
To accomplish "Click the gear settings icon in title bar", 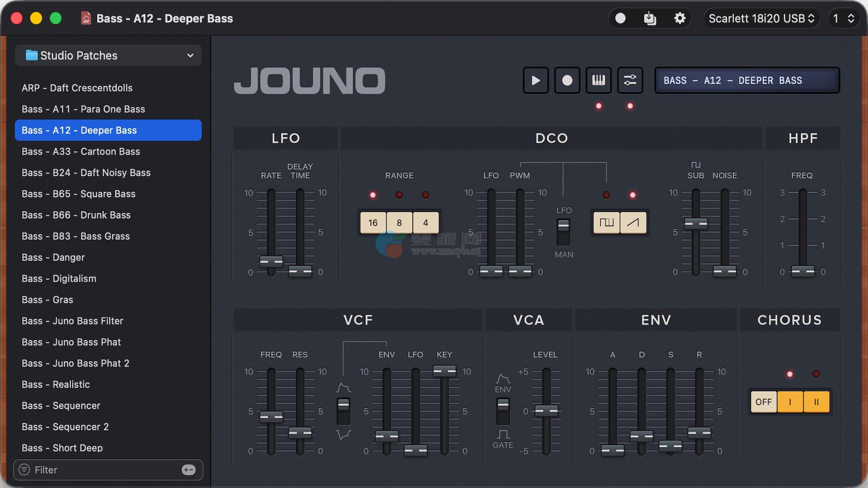I will (x=679, y=19).
